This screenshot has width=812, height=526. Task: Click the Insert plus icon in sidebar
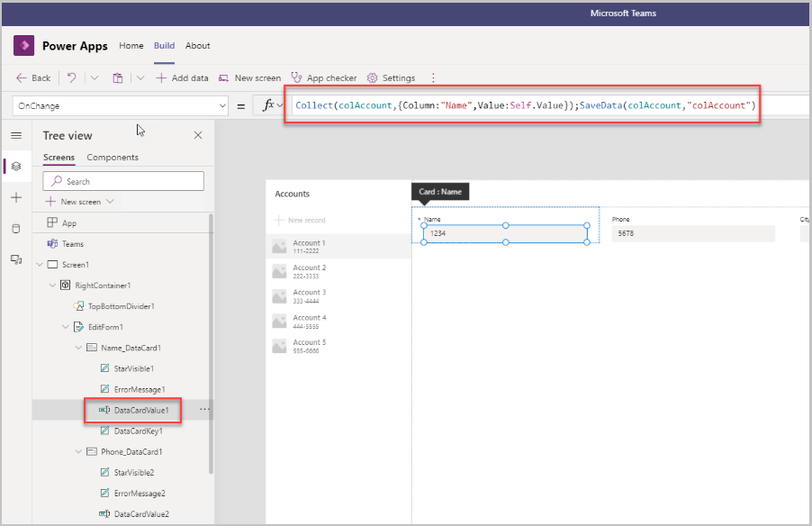pyautogui.click(x=16, y=197)
